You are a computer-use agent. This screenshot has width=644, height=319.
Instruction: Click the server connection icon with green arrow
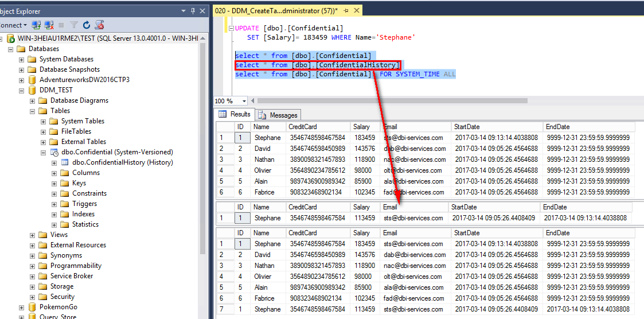[x=11, y=38]
